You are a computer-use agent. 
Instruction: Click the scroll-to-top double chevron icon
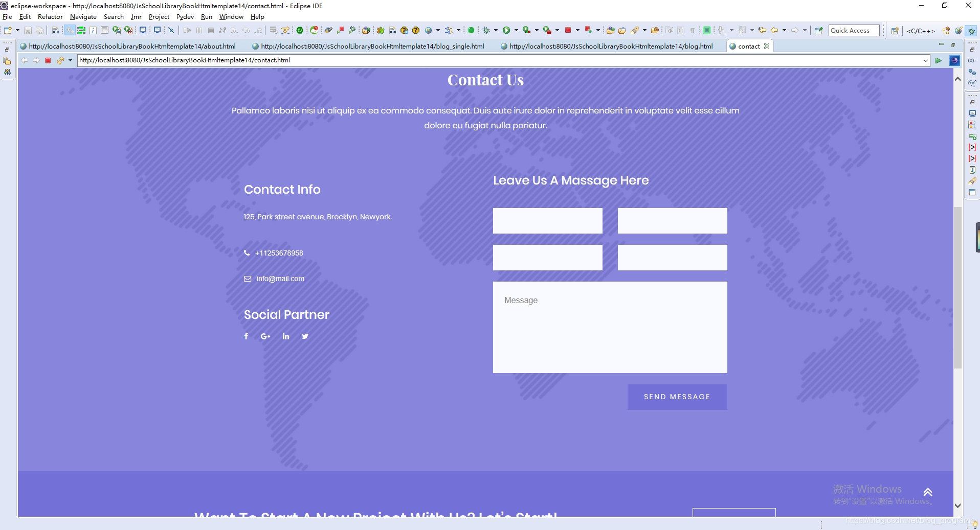[x=928, y=492]
